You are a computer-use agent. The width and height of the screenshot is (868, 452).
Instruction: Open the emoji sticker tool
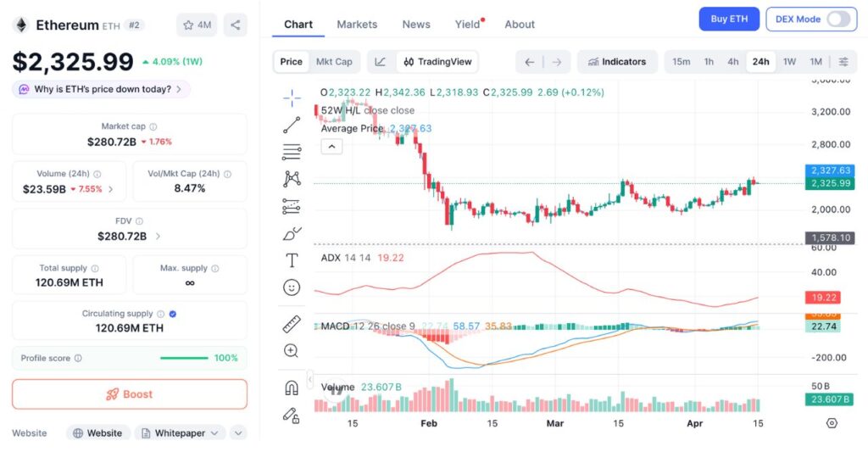pyautogui.click(x=292, y=287)
